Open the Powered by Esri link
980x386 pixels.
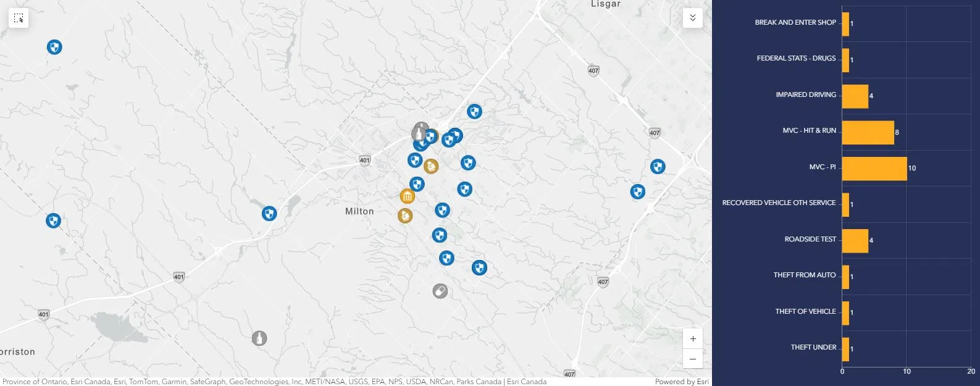coord(681,382)
